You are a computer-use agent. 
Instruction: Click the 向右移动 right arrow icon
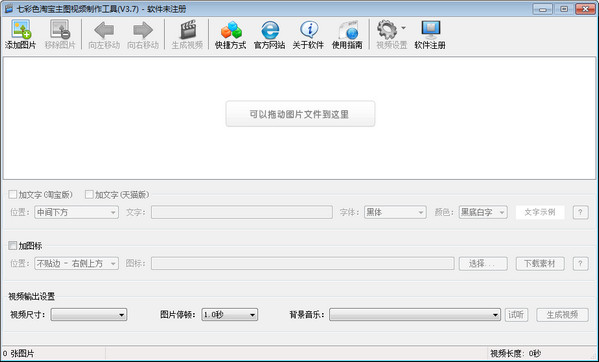pyautogui.click(x=143, y=30)
